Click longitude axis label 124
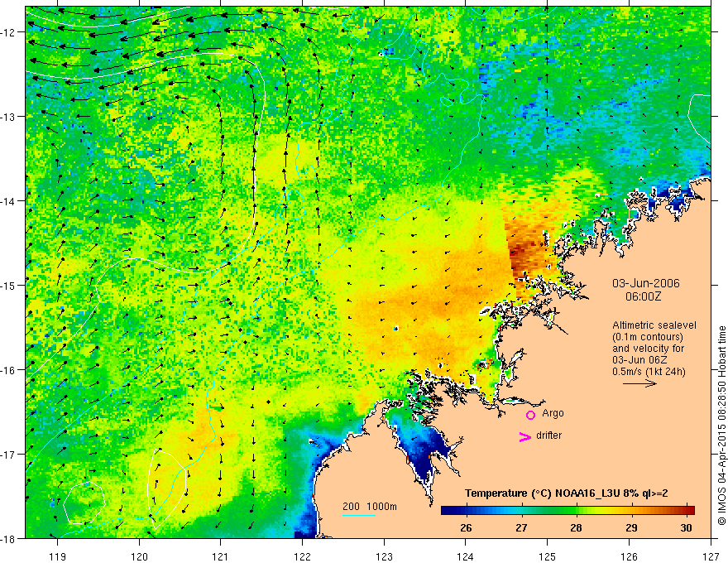 [x=466, y=556]
